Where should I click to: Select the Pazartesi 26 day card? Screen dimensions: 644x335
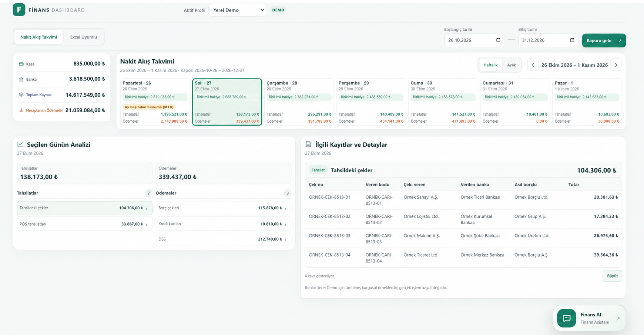click(x=155, y=102)
